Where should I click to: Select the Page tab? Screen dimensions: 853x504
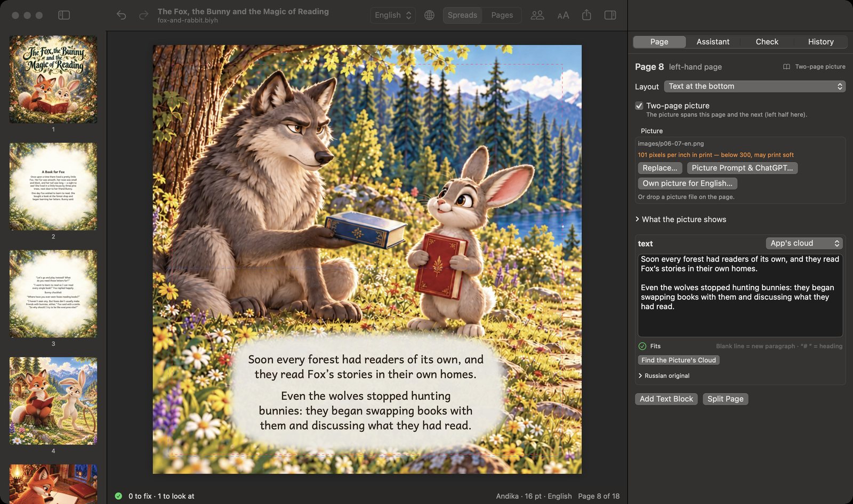coord(659,42)
